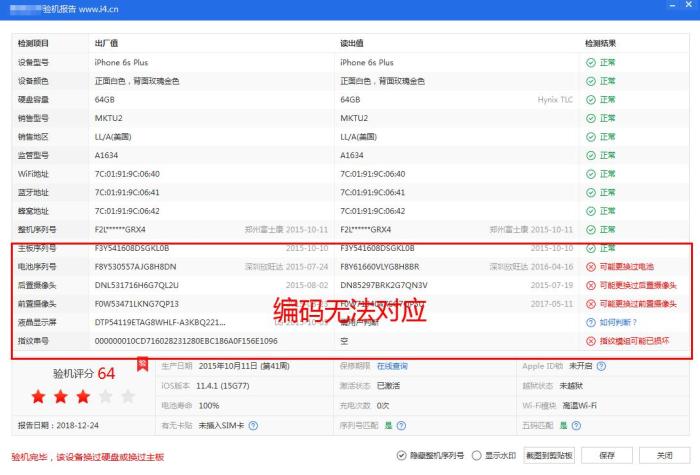Click the green check icon in 主板序列号 row
Viewport: 700px width, 475px height.
[x=591, y=248]
